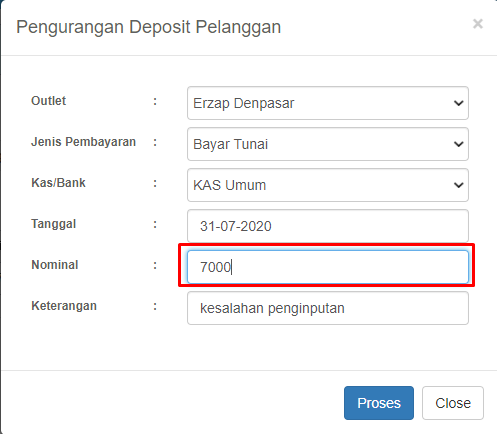Click the chevron arrow beside Bayar Tunai
This screenshot has width=497, height=434.
pos(459,144)
